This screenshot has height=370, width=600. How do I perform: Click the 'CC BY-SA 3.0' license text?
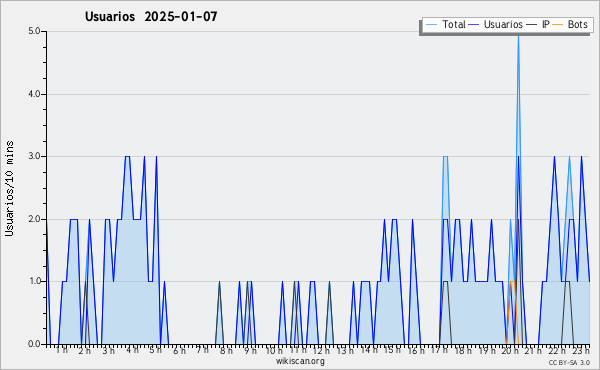[569, 362]
